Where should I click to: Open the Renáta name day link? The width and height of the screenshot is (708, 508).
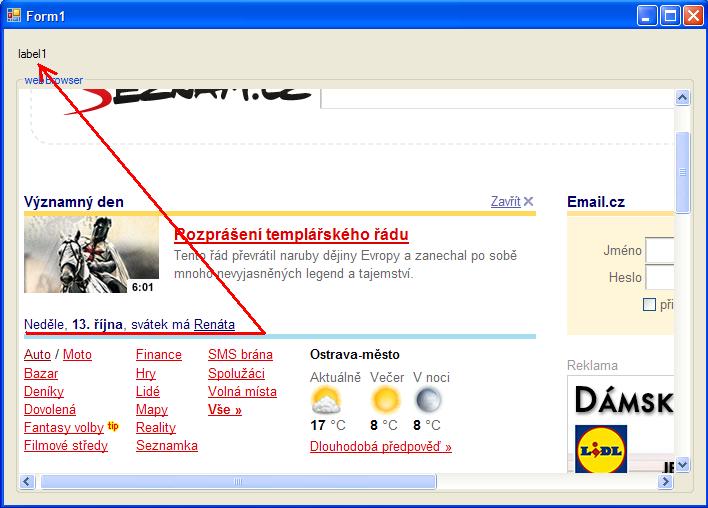pos(214,324)
